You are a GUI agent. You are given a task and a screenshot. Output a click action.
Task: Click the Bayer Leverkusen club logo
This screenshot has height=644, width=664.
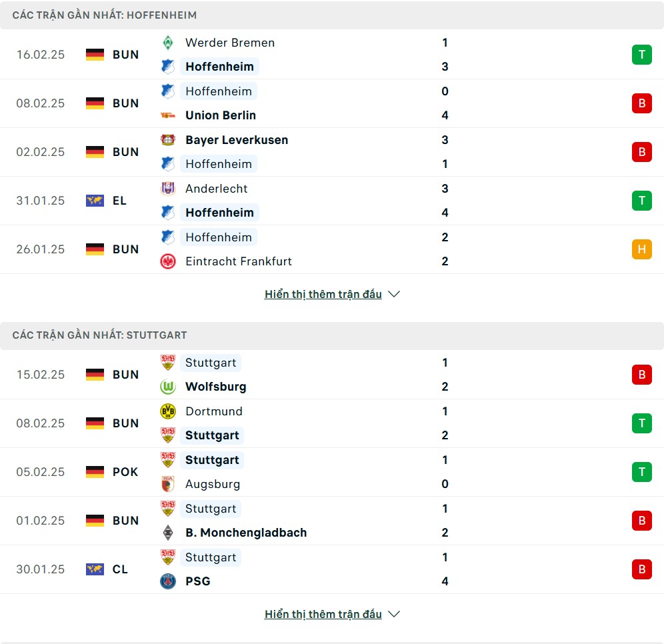tap(168, 140)
